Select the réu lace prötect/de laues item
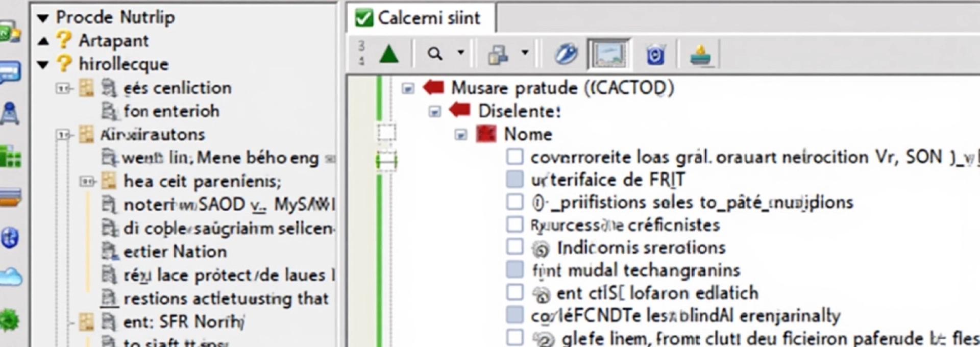Viewport: 980px width, 347px height. point(229,276)
